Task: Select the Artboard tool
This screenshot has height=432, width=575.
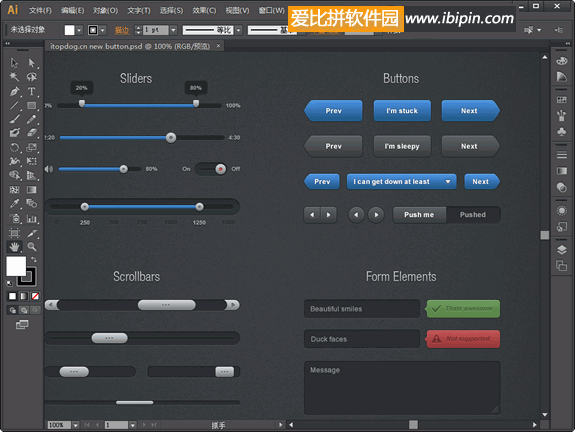Action: click(14, 233)
